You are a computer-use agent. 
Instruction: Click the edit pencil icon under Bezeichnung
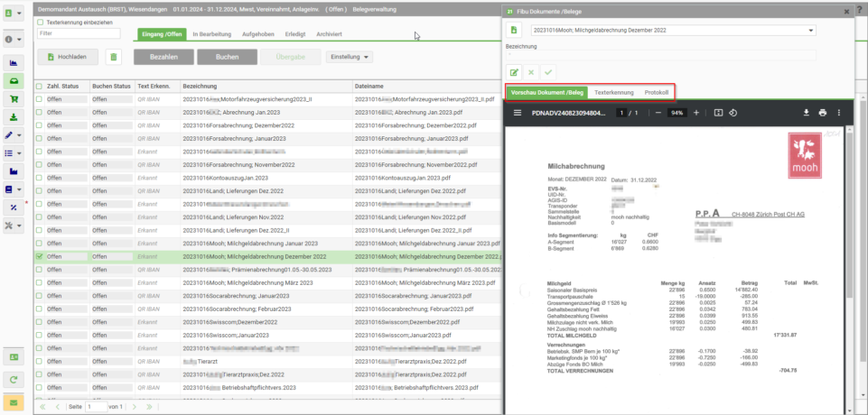[x=514, y=72]
